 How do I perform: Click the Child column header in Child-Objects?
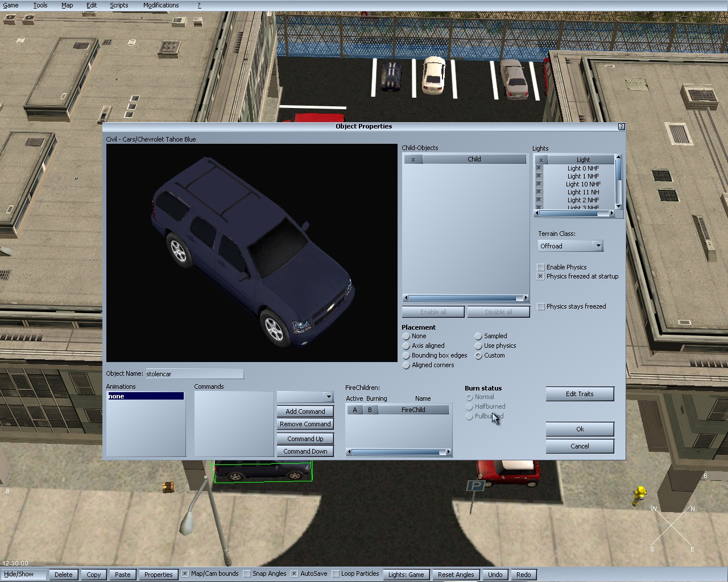(474, 159)
